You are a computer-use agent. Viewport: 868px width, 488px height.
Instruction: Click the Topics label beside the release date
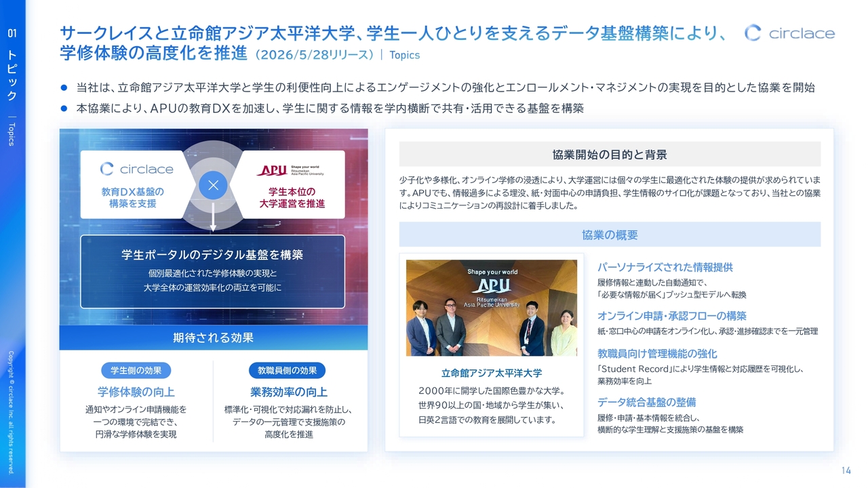tap(405, 56)
